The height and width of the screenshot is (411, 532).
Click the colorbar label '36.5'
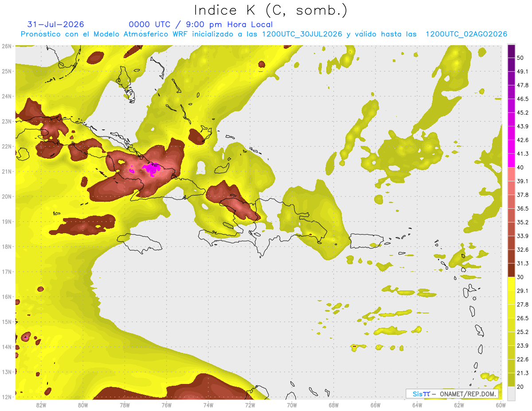pyautogui.click(x=522, y=208)
